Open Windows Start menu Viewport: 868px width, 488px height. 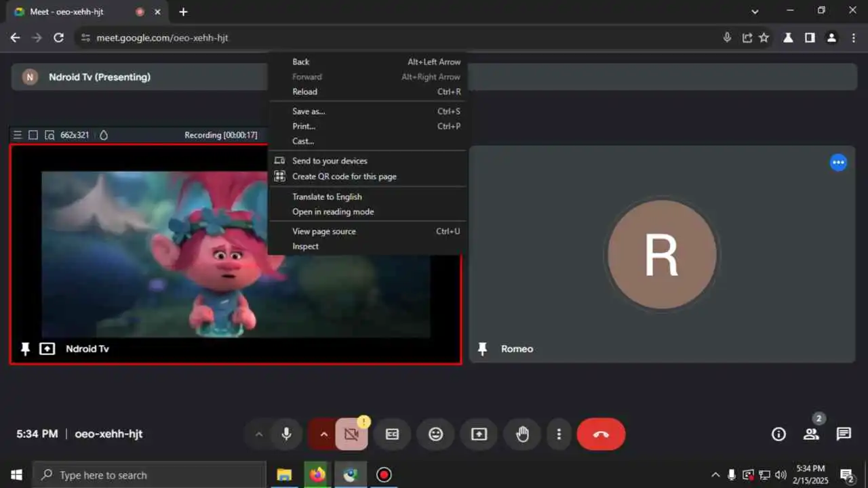[x=16, y=475]
